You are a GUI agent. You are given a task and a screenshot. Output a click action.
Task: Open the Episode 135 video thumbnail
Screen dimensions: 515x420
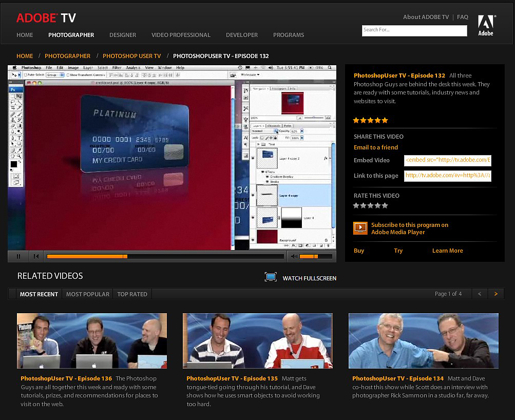pyautogui.click(x=258, y=341)
